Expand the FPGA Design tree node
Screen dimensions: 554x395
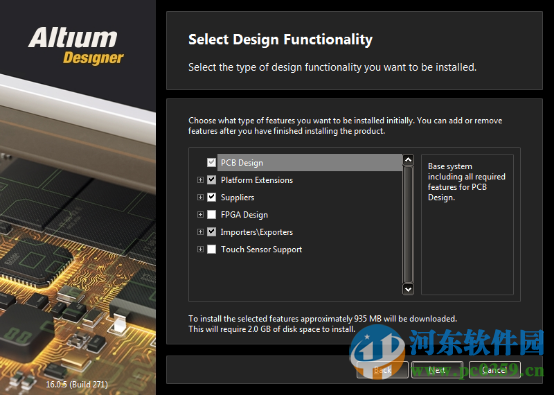pyautogui.click(x=200, y=214)
